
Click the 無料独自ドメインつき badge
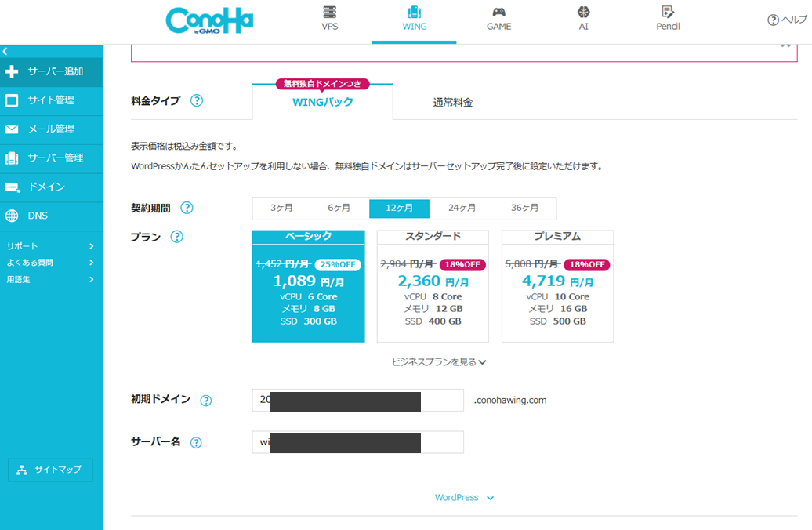[322, 84]
